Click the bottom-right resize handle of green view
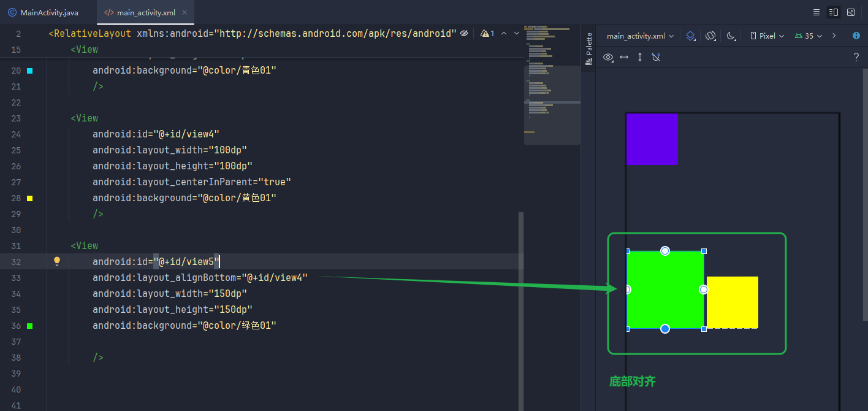The width and height of the screenshot is (868, 411). [x=704, y=329]
